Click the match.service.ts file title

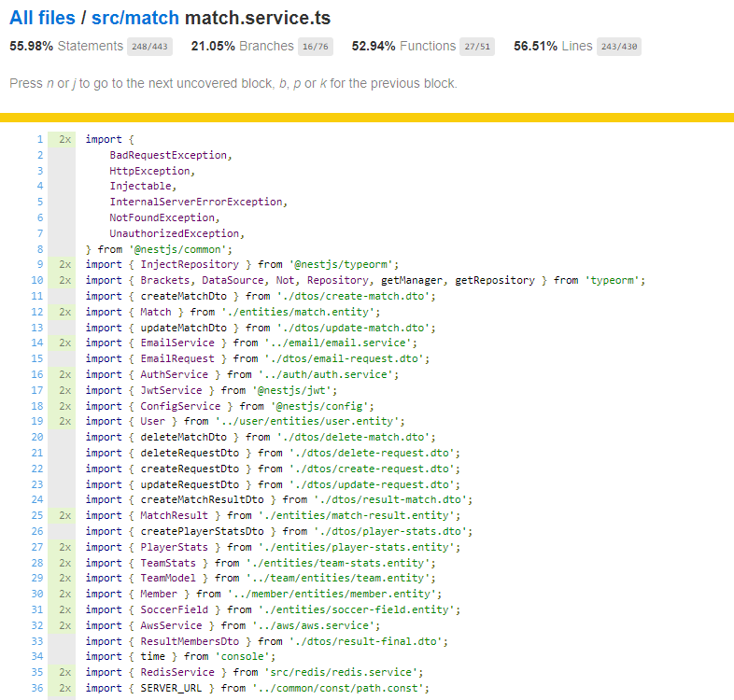point(258,18)
